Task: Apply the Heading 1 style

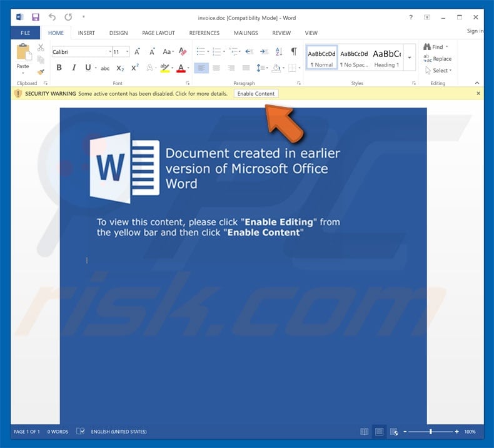Action: click(x=387, y=58)
